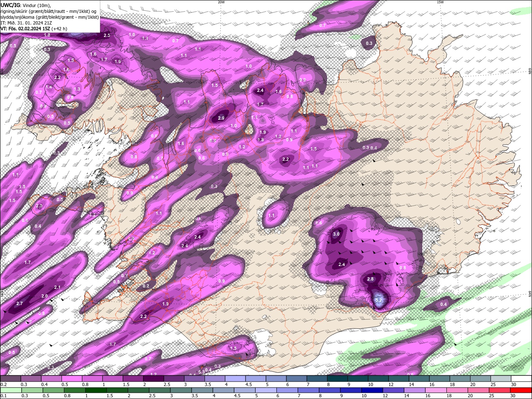This screenshot has height=399, width=532.
Task: Select the light blue upper swatch starting at 4
Action: (x=235, y=379)
